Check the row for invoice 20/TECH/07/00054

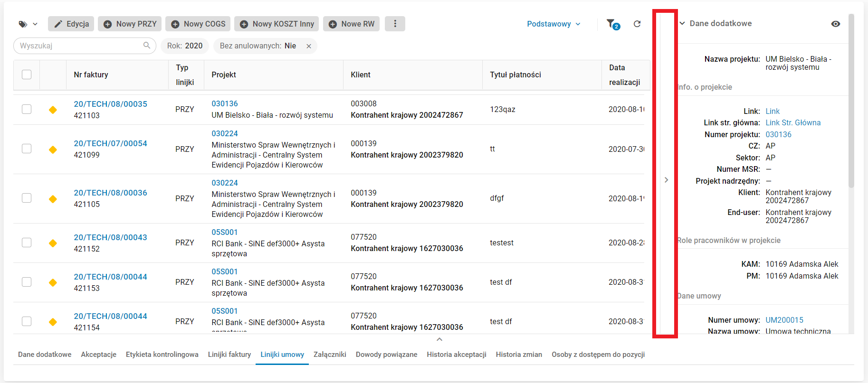tap(27, 149)
